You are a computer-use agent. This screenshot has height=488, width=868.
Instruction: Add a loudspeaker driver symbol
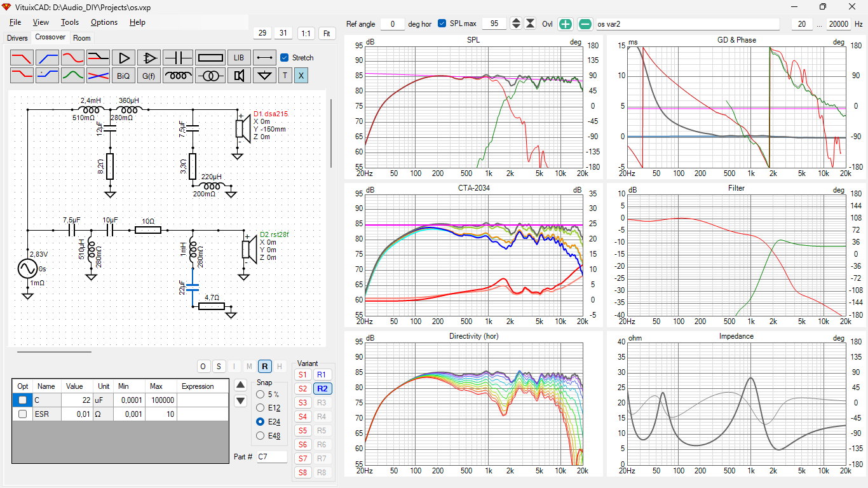pos(239,76)
